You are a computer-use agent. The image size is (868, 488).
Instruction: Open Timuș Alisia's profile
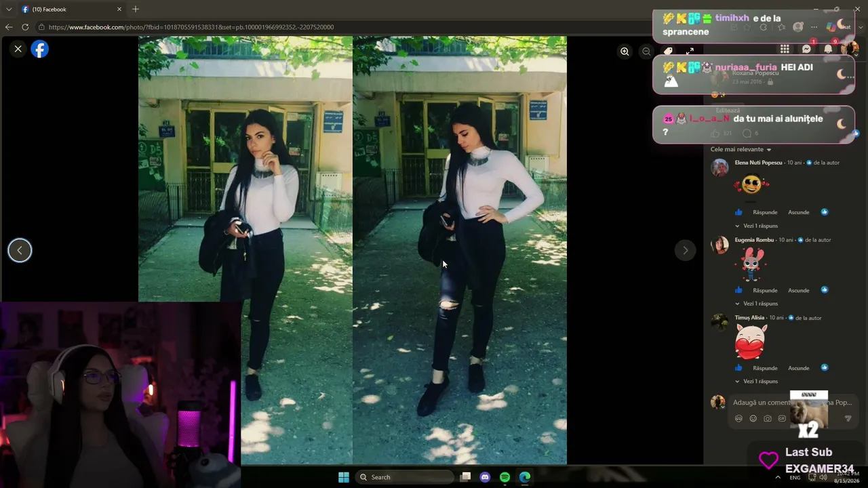point(749,318)
